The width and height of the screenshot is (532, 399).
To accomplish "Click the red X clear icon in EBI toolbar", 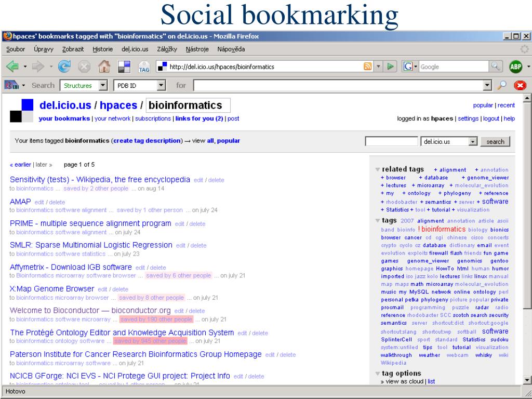I will tap(520, 85).
